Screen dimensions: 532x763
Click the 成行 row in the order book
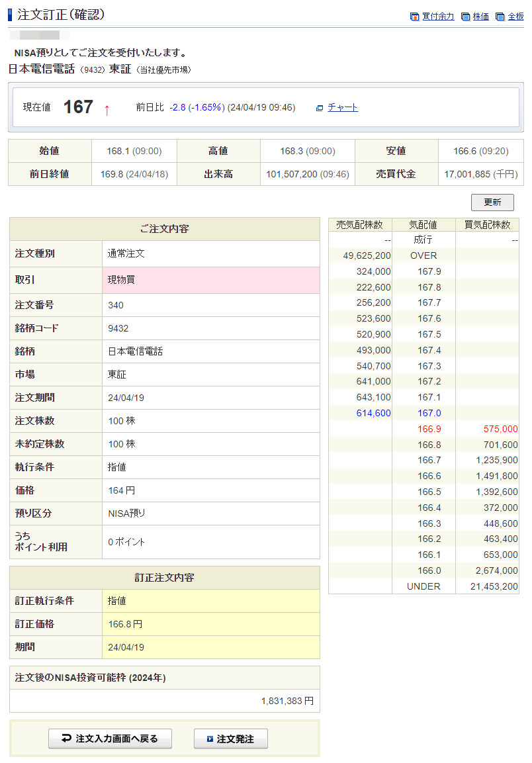tap(423, 240)
